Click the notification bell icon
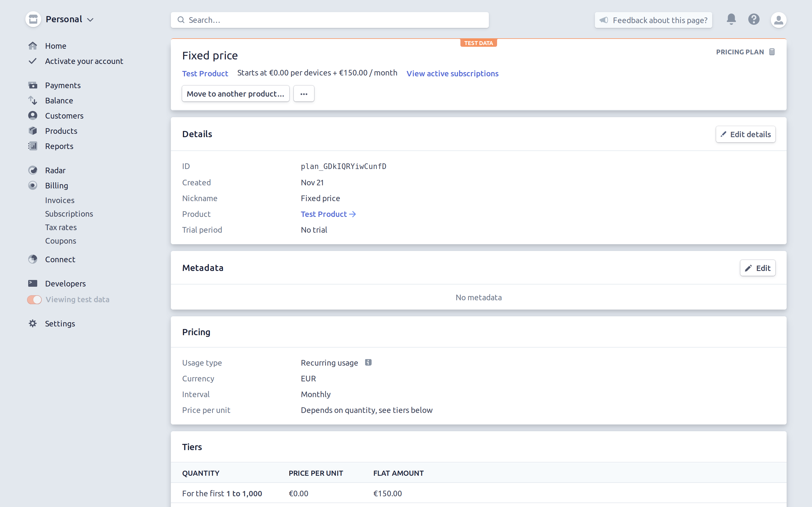812x507 pixels. pyautogui.click(x=731, y=19)
